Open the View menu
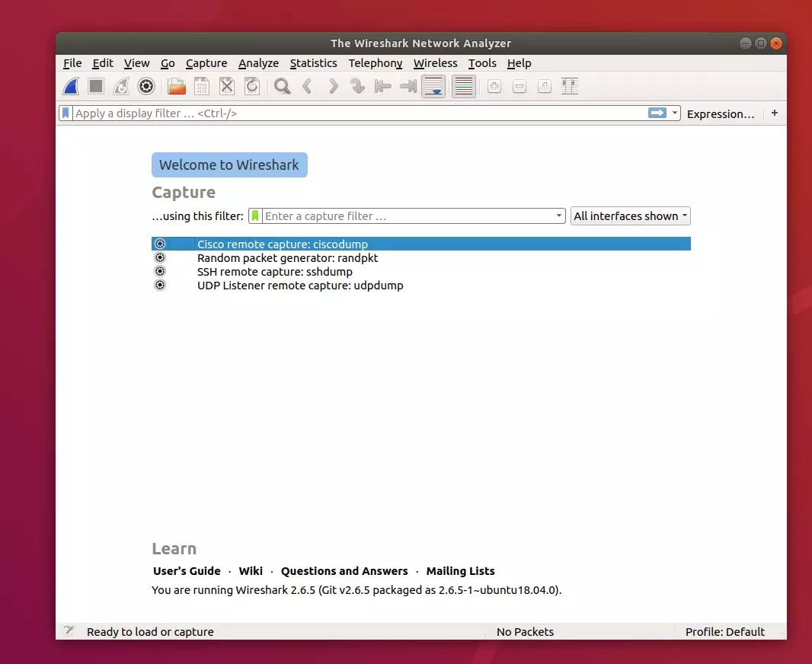 tap(136, 63)
